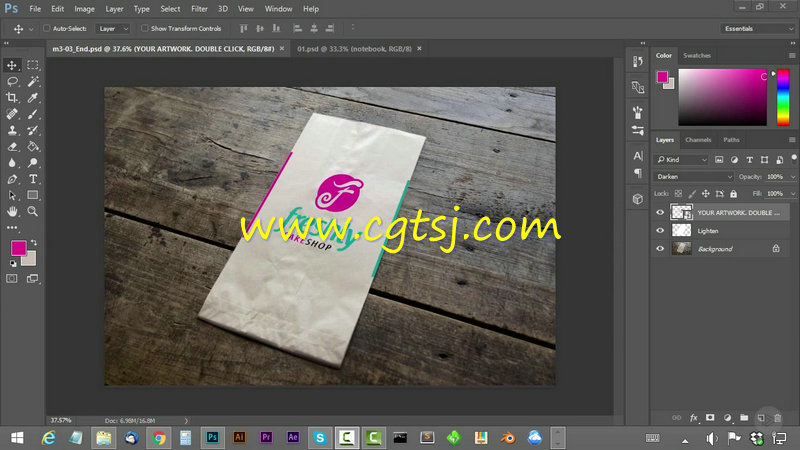
Task: Open the Image menu
Action: [84, 9]
